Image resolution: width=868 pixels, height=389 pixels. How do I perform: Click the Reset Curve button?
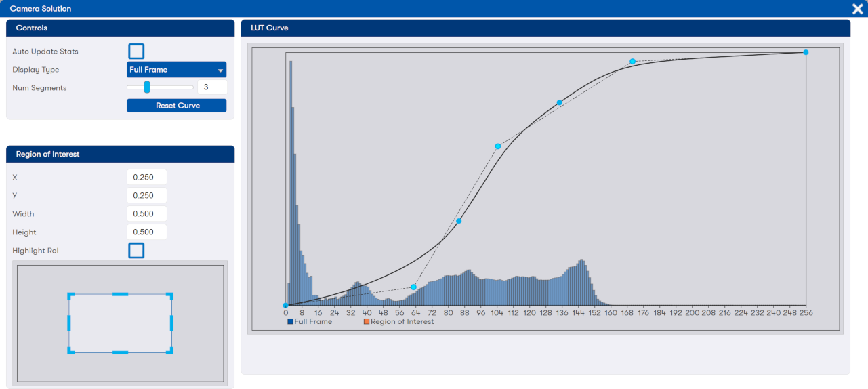pos(176,106)
